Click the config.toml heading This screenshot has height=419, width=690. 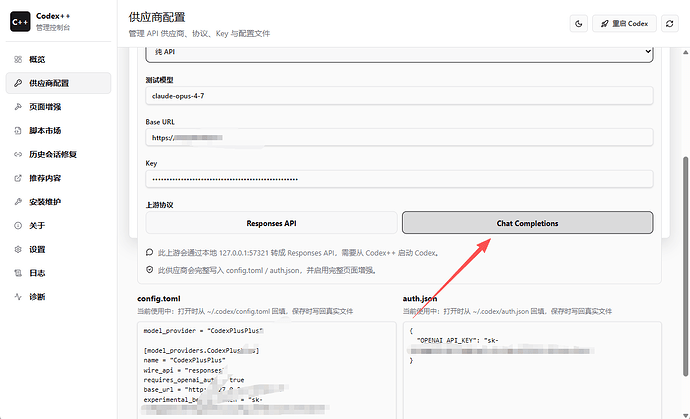point(159,298)
